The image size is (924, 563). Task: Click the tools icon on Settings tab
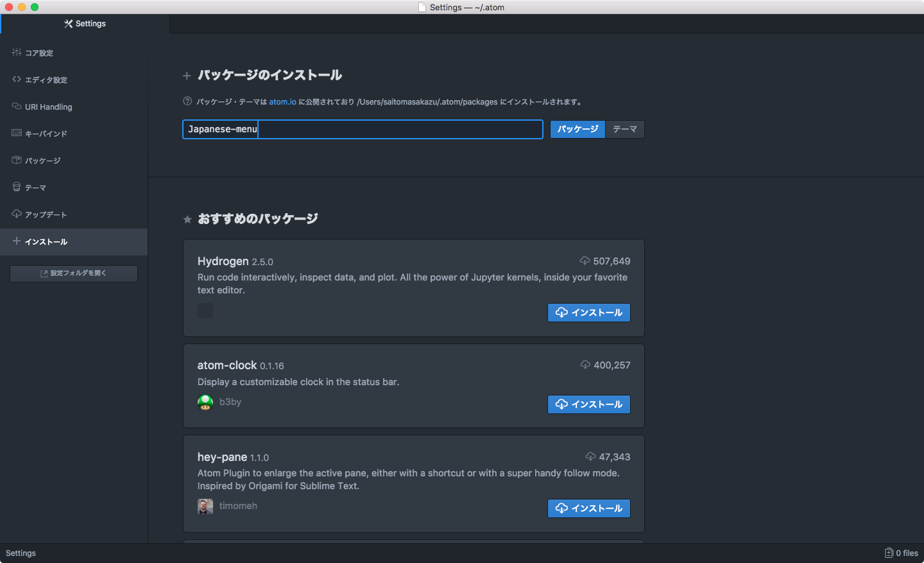(69, 24)
